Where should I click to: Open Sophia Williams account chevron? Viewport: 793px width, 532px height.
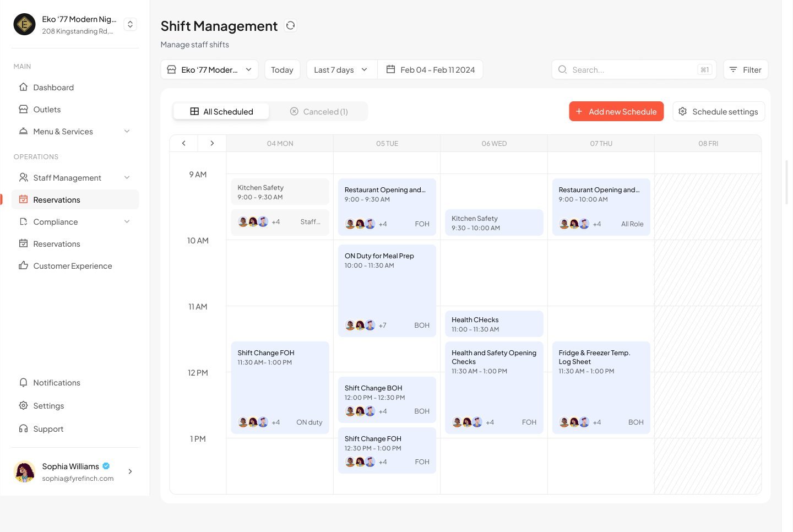click(130, 471)
